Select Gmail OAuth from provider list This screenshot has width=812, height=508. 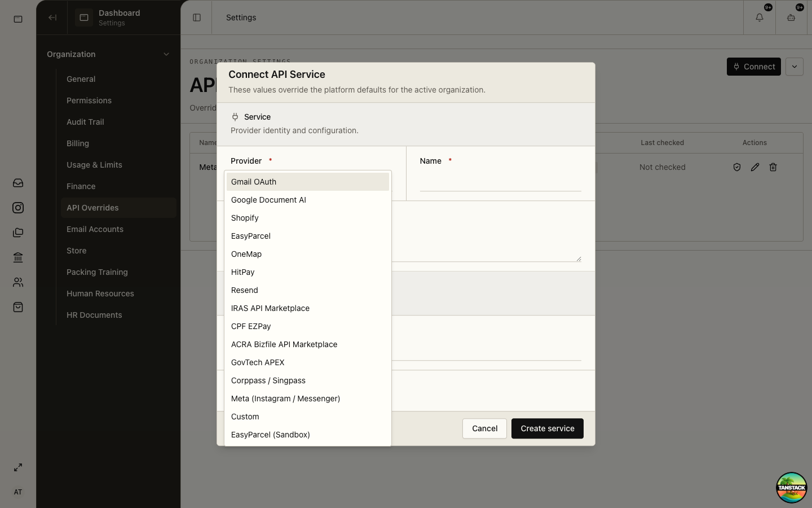point(308,182)
